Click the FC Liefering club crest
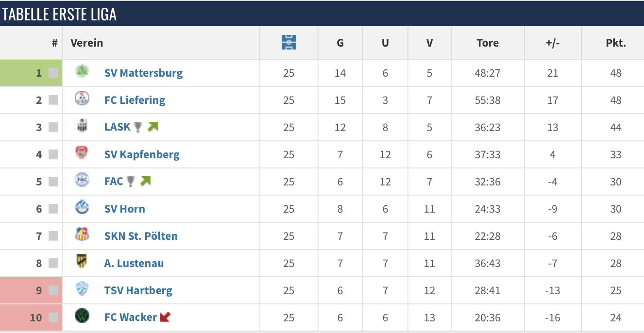 [82, 99]
